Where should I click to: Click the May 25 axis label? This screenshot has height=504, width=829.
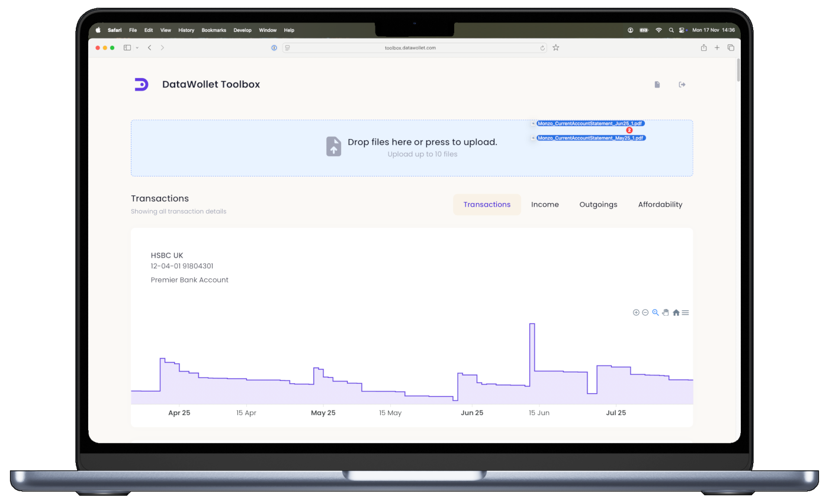tap(323, 413)
